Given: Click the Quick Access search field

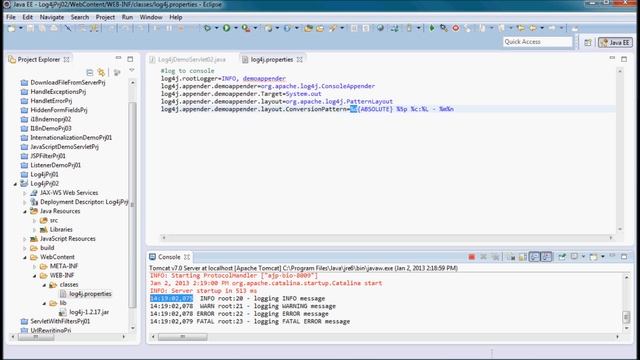Looking at the screenshot, I should click(x=537, y=42).
